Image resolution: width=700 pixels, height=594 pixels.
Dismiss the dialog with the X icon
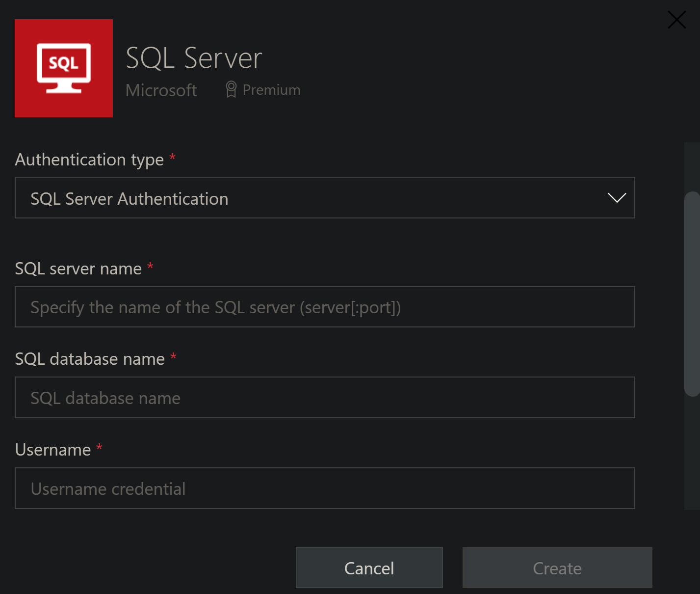pyautogui.click(x=676, y=20)
